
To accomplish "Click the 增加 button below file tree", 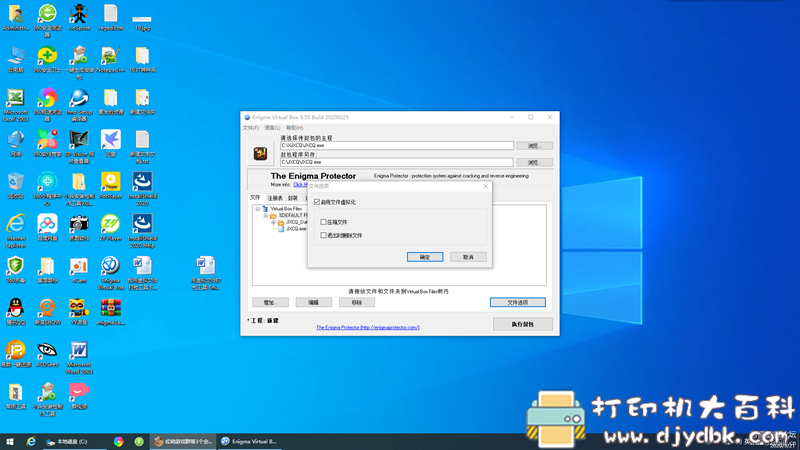I will [x=270, y=303].
